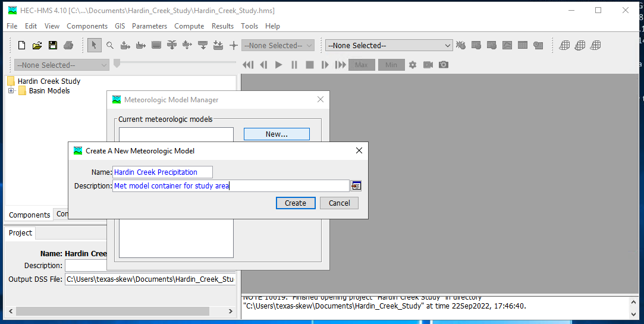Open the Compute menu
The width and height of the screenshot is (644, 324).
189,26
